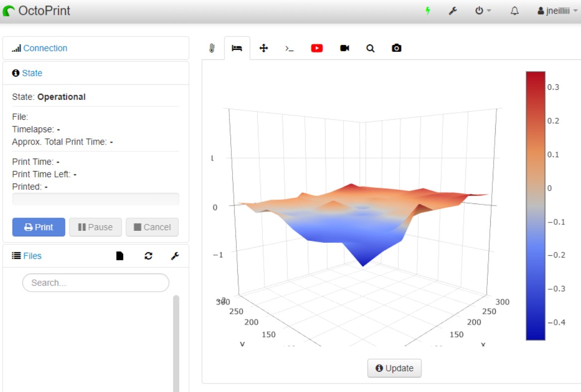Show notifications via the bell icon
Image resolution: width=581 pixels, height=392 pixels.
pos(514,11)
